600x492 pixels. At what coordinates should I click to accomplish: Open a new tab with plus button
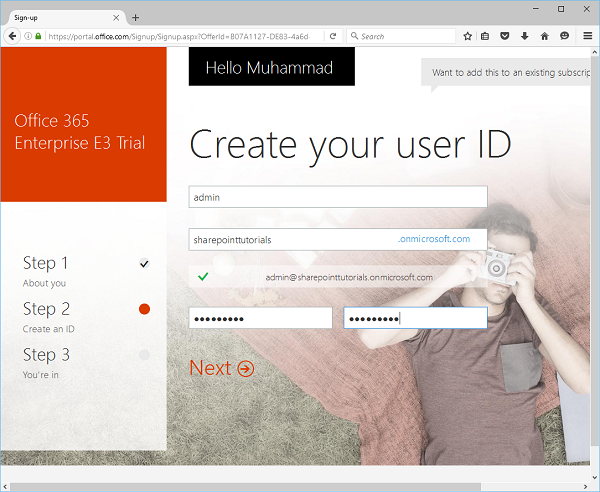coord(136,17)
